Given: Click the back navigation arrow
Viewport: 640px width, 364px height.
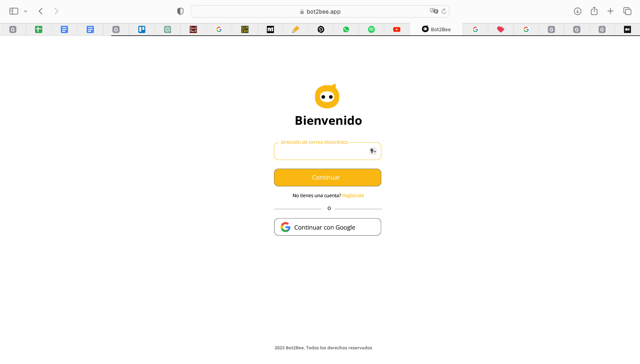Looking at the screenshot, I should 40,11.
